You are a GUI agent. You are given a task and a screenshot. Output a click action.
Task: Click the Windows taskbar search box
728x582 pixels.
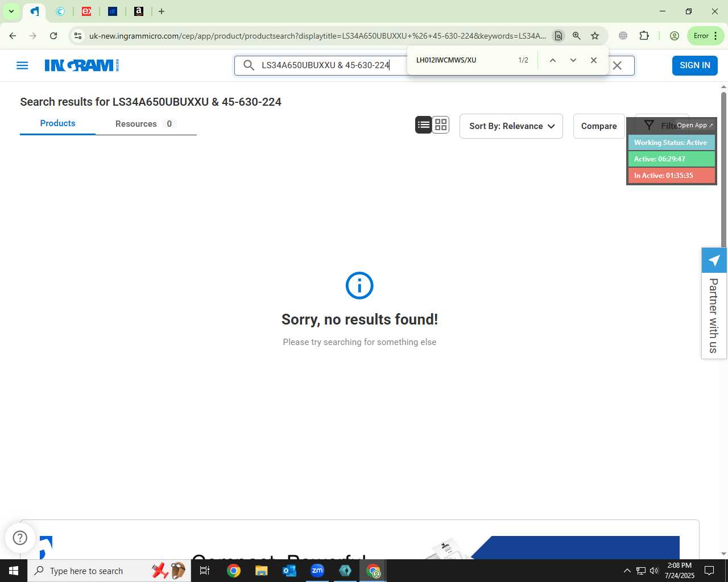pyautogui.click(x=109, y=571)
